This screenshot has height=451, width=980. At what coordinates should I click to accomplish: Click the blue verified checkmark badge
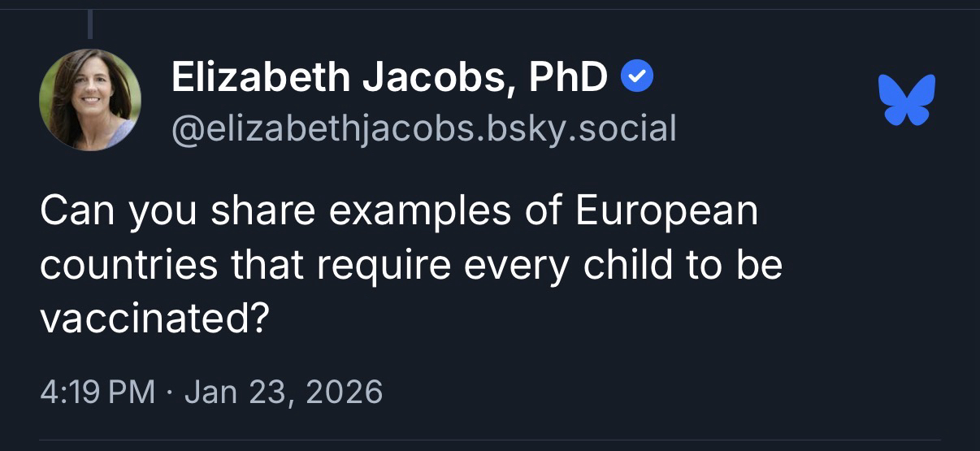coord(637,77)
